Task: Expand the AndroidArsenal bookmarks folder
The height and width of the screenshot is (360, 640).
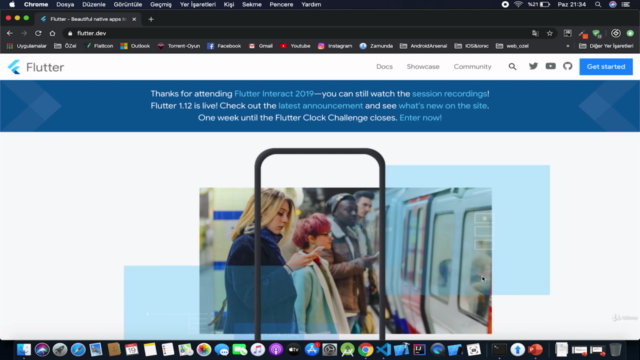Action: point(423,46)
